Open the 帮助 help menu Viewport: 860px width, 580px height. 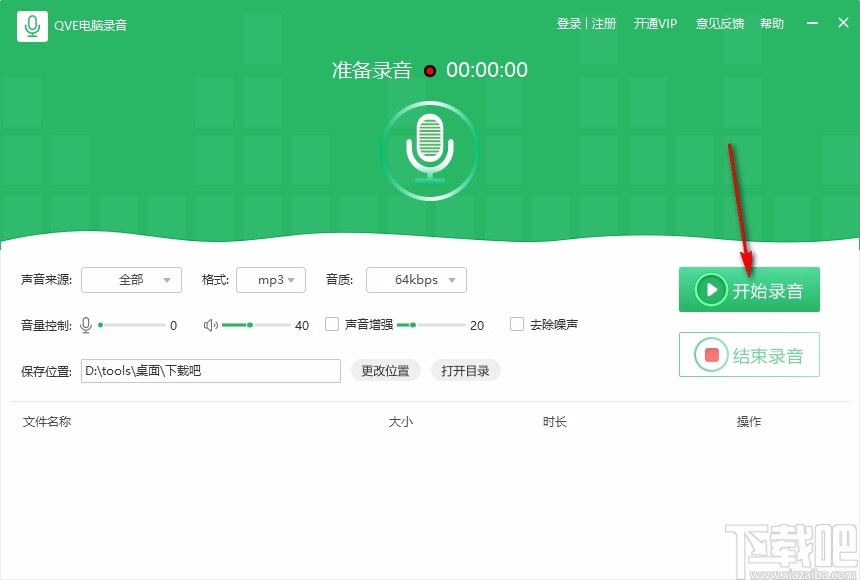coord(772,23)
